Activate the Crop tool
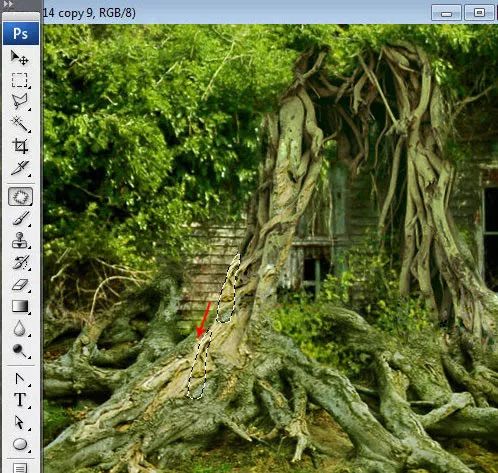Image resolution: width=498 pixels, height=473 pixels. pos(20,146)
